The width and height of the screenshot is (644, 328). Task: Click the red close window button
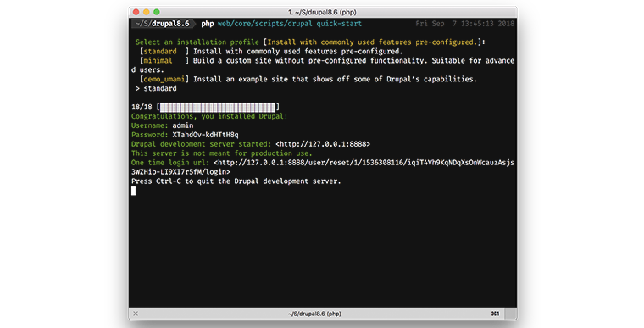click(x=136, y=13)
